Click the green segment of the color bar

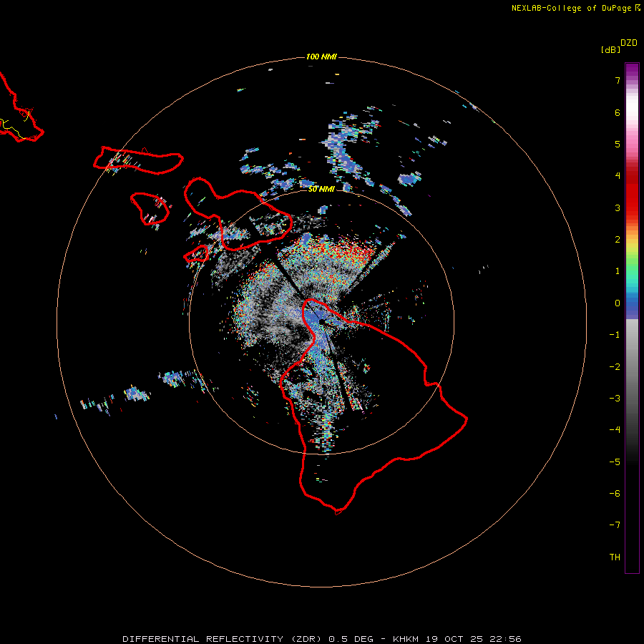pos(632,265)
